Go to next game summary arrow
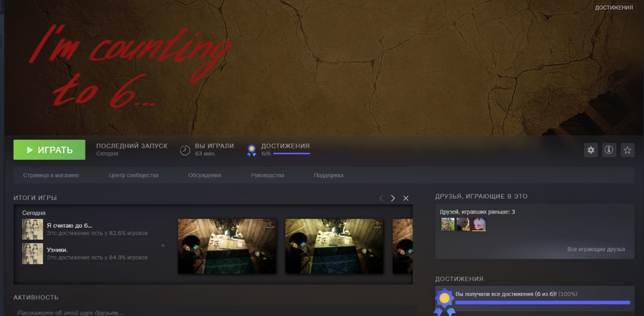 [x=393, y=198]
